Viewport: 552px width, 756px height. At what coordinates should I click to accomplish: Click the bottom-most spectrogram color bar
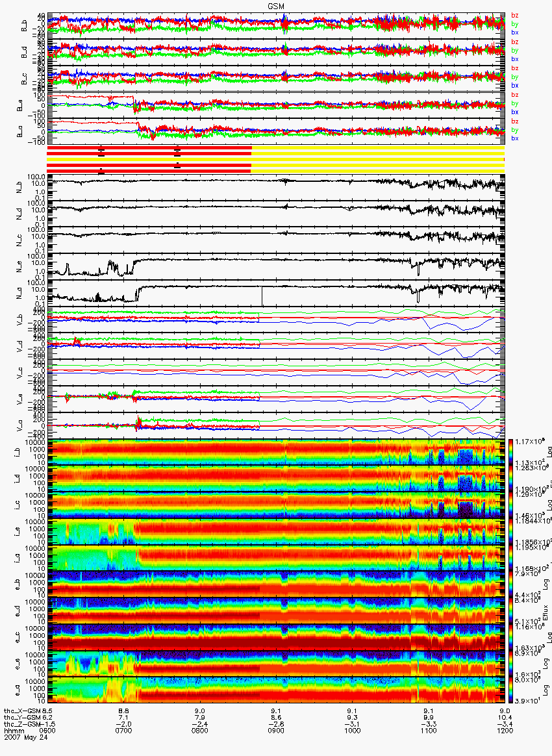[x=511, y=690]
